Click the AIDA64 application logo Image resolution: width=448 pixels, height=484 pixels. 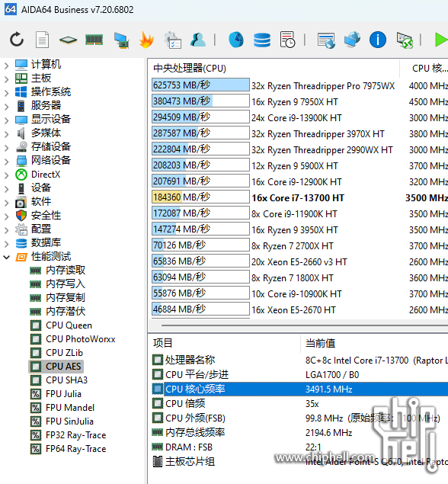point(11,9)
